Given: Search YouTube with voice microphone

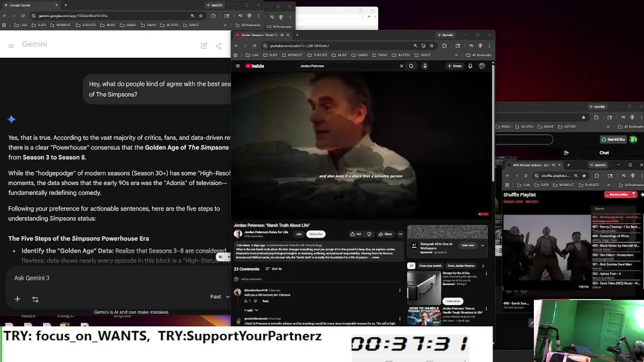Looking at the screenshot, I should pyautogui.click(x=425, y=66).
